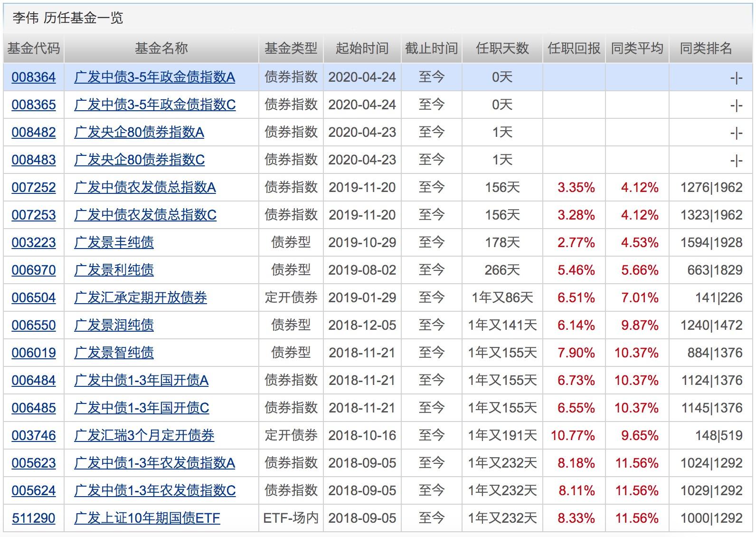Open fund code link 006484
The width and height of the screenshot is (756, 537).
[34, 380]
